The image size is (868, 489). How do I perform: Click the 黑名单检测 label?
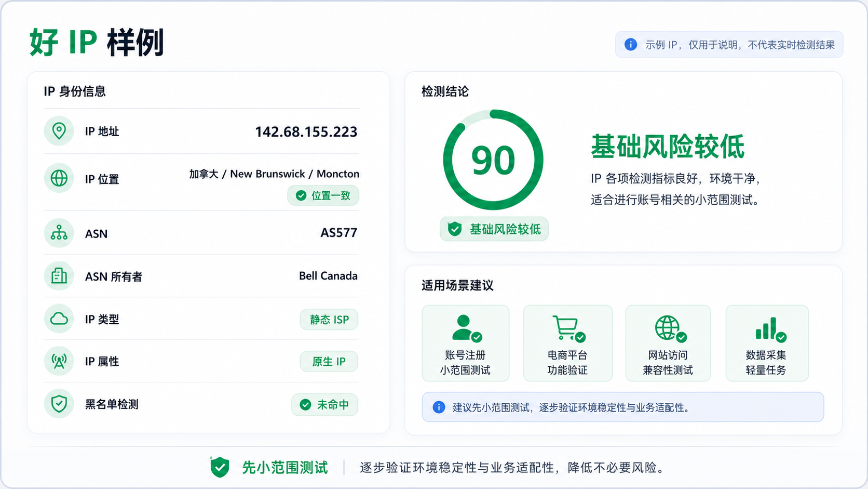tap(112, 404)
